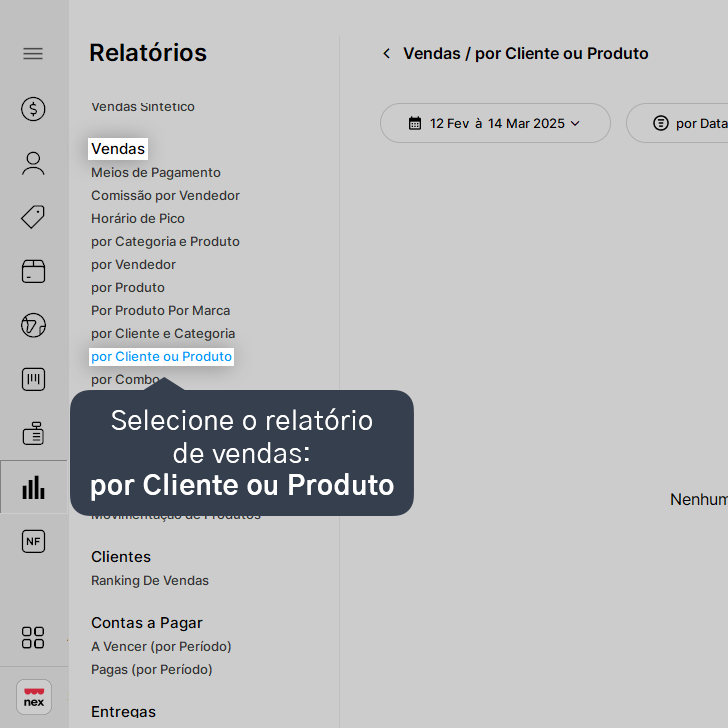Select Por Produto Por Marca report
This screenshot has width=728, height=728.
[160, 310]
